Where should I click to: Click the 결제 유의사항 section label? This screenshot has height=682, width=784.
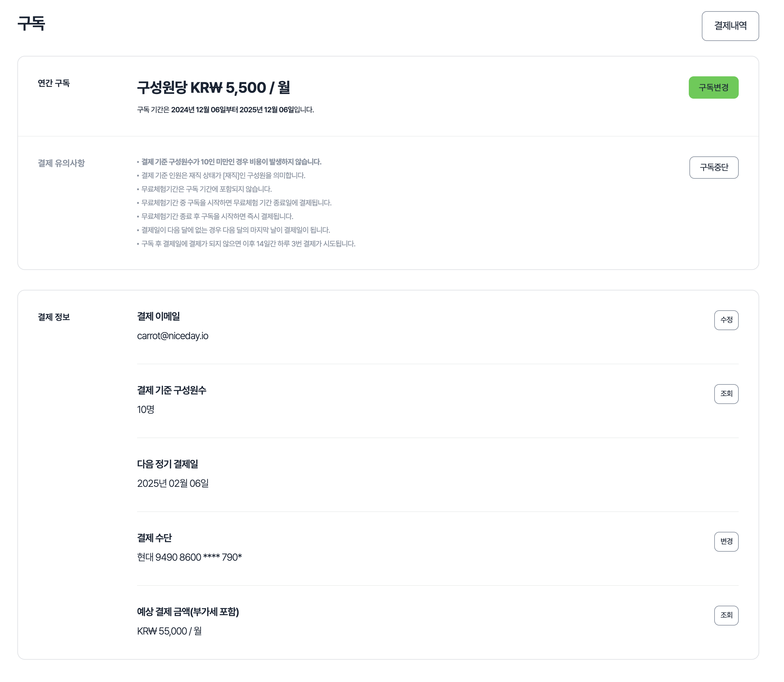tap(61, 163)
